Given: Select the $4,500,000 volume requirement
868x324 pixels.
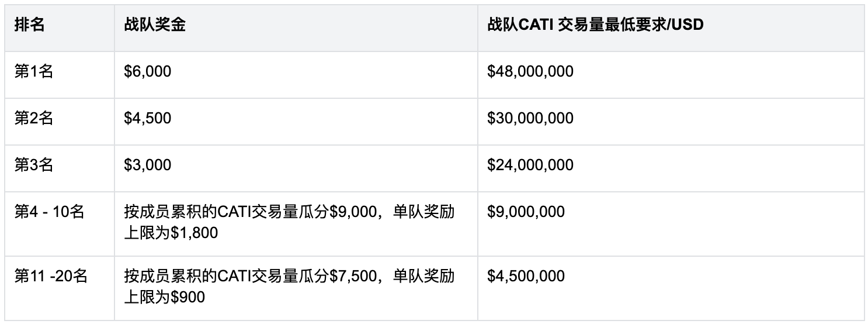Looking at the screenshot, I should coord(526,276).
